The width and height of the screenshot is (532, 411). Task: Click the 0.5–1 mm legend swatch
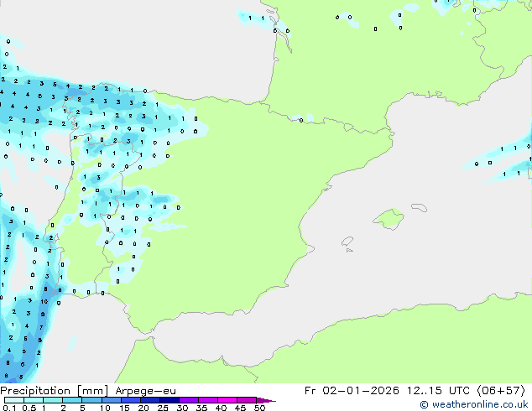coord(34,400)
